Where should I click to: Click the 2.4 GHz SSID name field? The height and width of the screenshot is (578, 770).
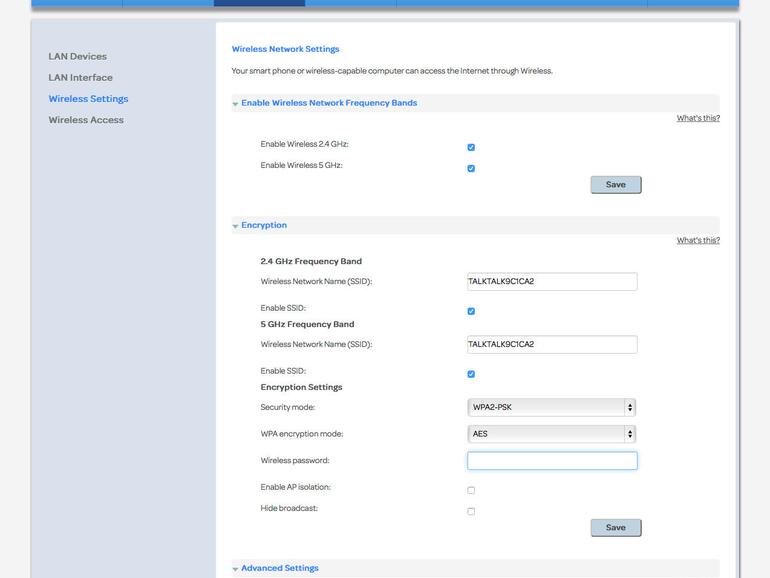coord(552,281)
